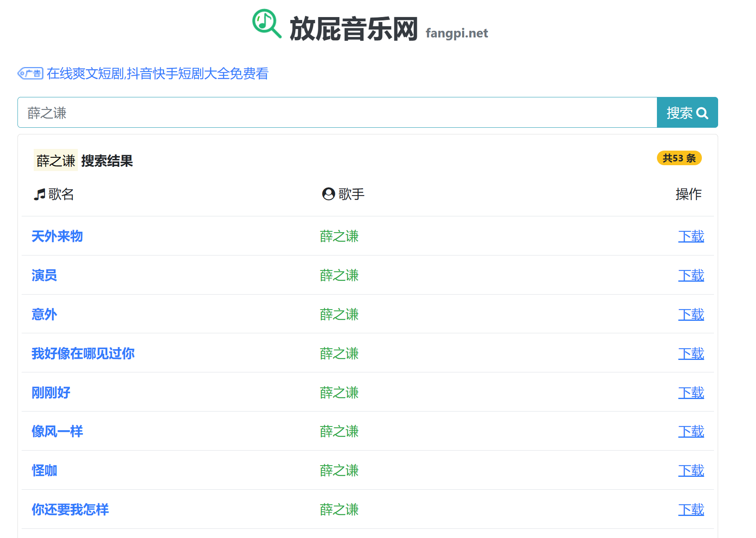This screenshot has width=756, height=538.
Task: Click singer 薛之谦 in the 刚刚好 row
Action: (x=339, y=392)
